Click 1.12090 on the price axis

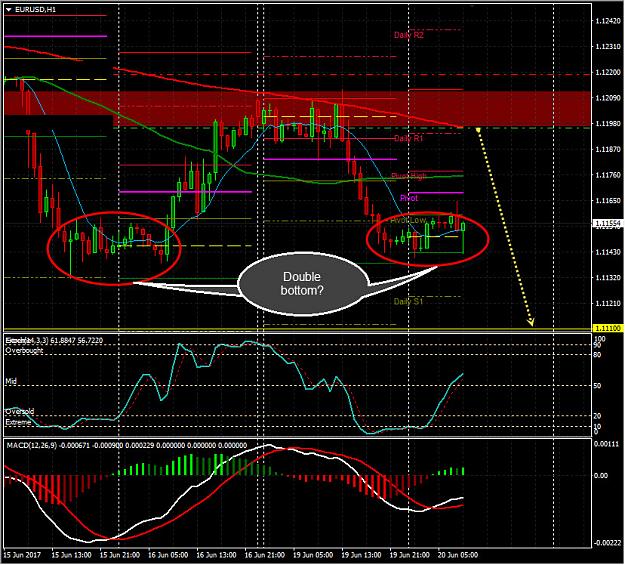tap(608, 98)
